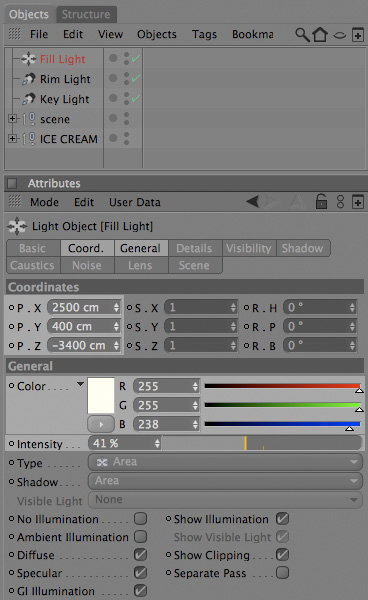Toggle the Separate Pass checkbox
The height and width of the screenshot is (600, 368).
click(282, 573)
